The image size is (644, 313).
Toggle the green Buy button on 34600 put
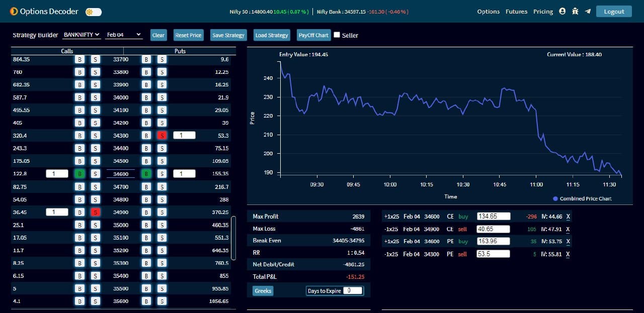click(146, 173)
